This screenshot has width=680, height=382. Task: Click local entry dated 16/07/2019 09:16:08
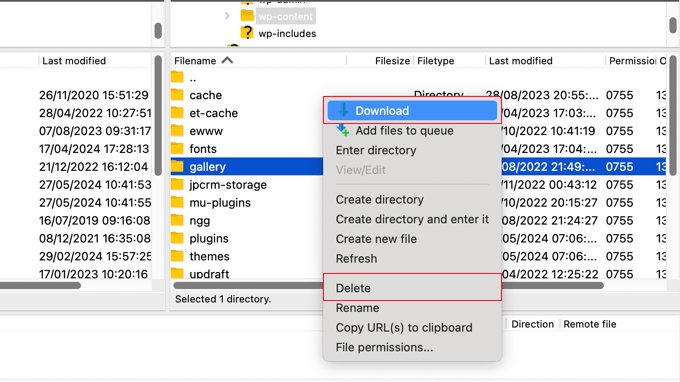95,221
